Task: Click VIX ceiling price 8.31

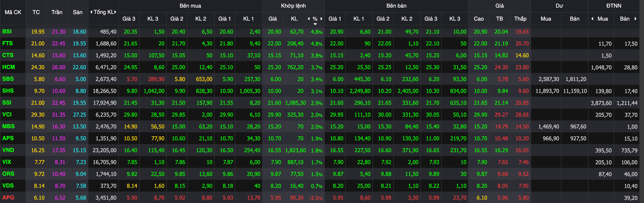Action: click(60, 162)
